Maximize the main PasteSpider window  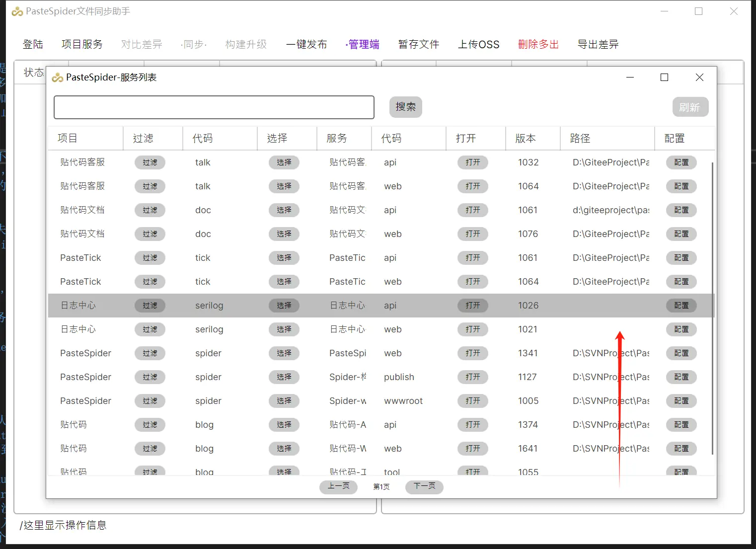[698, 11]
